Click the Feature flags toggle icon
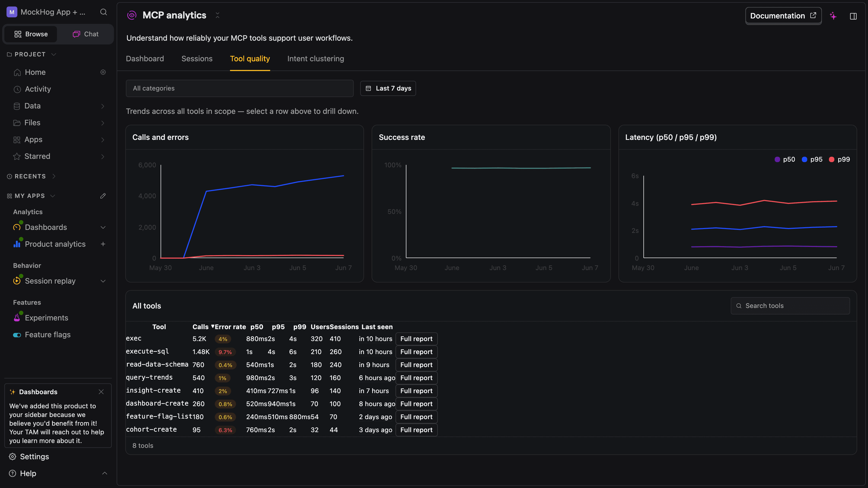 [17, 335]
